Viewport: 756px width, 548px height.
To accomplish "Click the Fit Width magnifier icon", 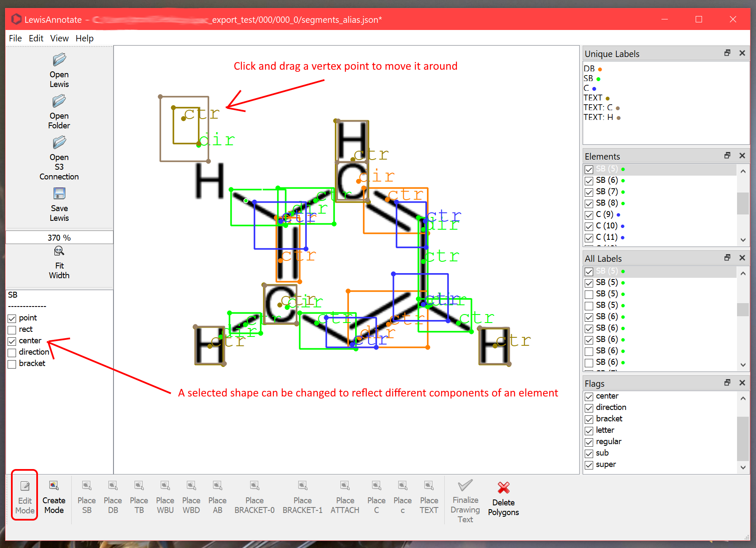I will 59,252.
